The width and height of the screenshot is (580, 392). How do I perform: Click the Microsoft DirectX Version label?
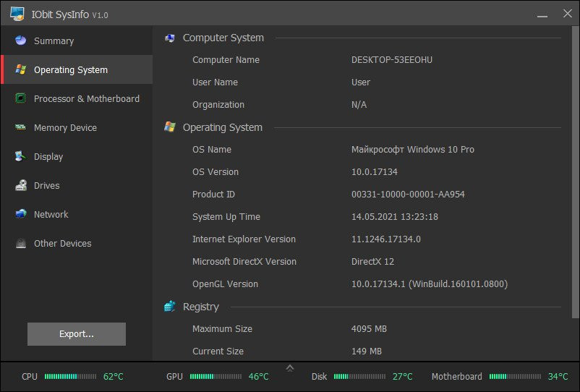[244, 262]
